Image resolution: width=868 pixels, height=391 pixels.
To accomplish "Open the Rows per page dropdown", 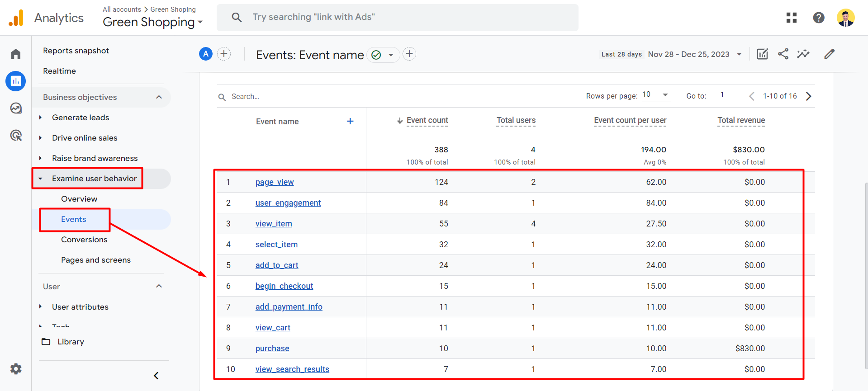I will (656, 95).
